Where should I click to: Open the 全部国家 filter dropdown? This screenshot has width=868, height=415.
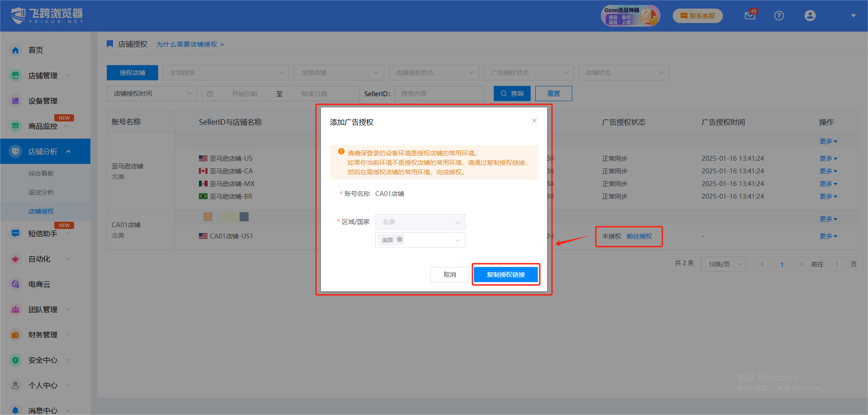(x=226, y=73)
